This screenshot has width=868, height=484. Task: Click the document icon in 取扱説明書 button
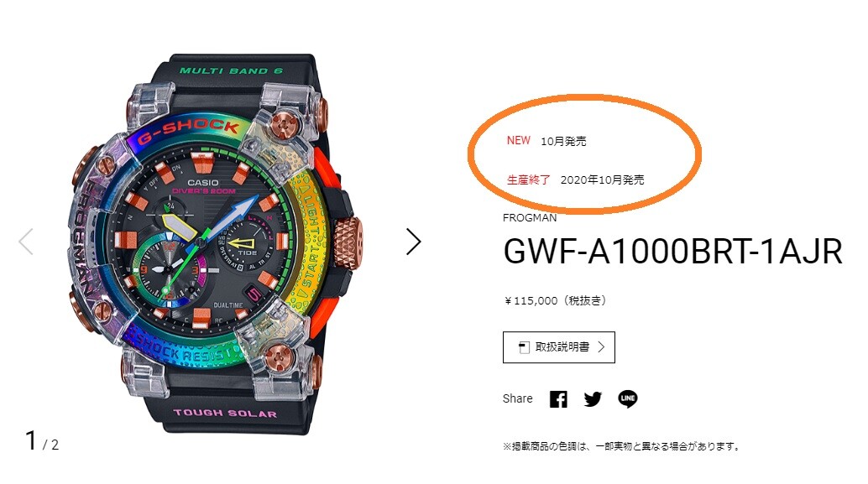click(524, 347)
